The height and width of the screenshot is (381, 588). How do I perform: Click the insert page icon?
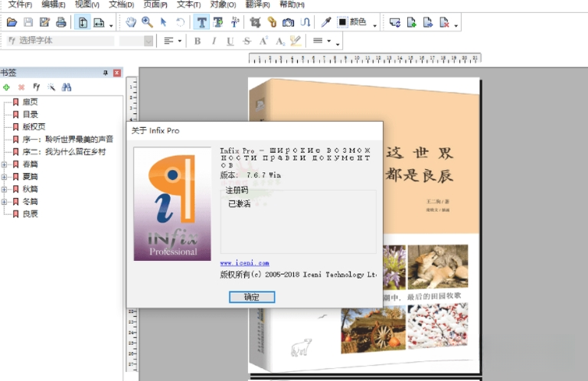click(411, 22)
